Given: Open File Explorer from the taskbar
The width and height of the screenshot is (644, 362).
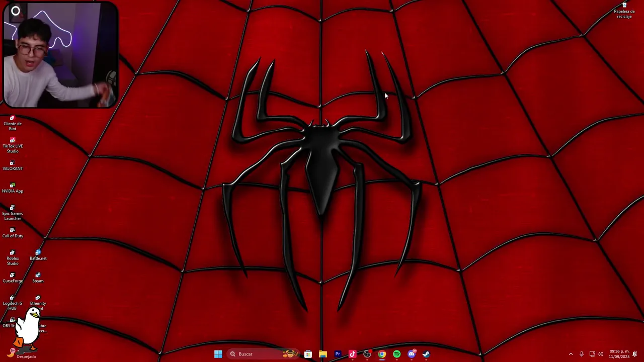Looking at the screenshot, I should pos(323,354).
